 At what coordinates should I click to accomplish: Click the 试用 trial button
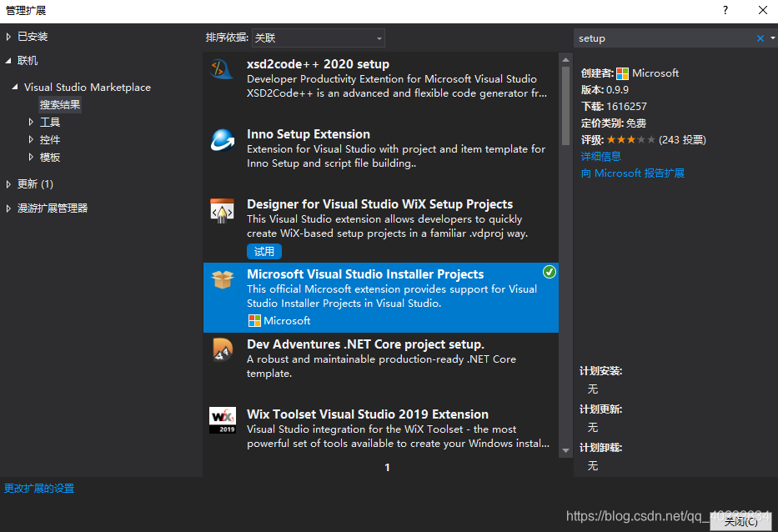click(264, 252)
